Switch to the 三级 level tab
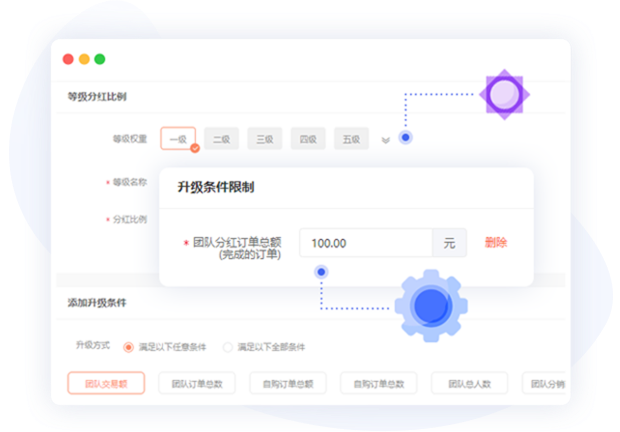620x432 pixels. click(x=265, y=139)
